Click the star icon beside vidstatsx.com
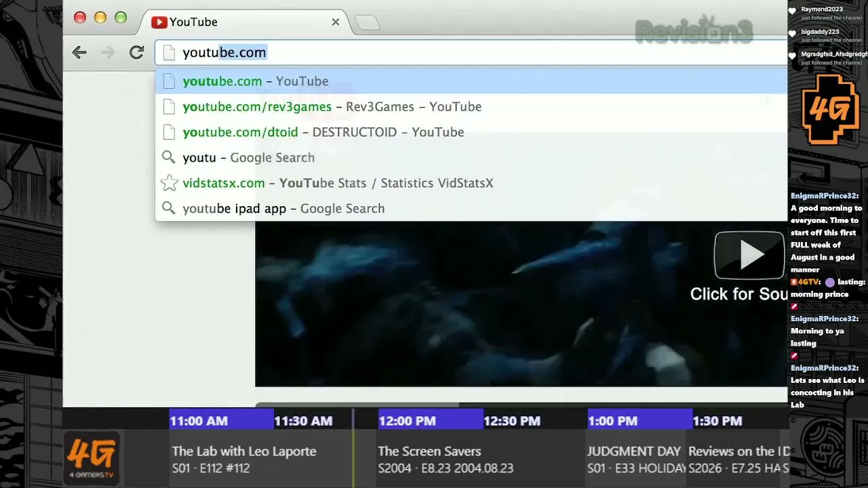The width and height of the screenshot is (868, 488). (x=169, y=183)
